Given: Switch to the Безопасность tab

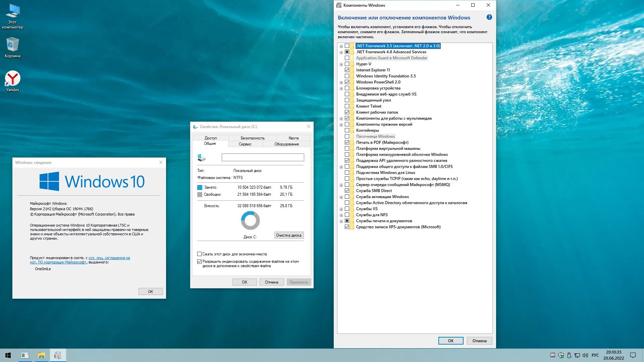Looking at the screenshot, I should (x=252, y=138).
